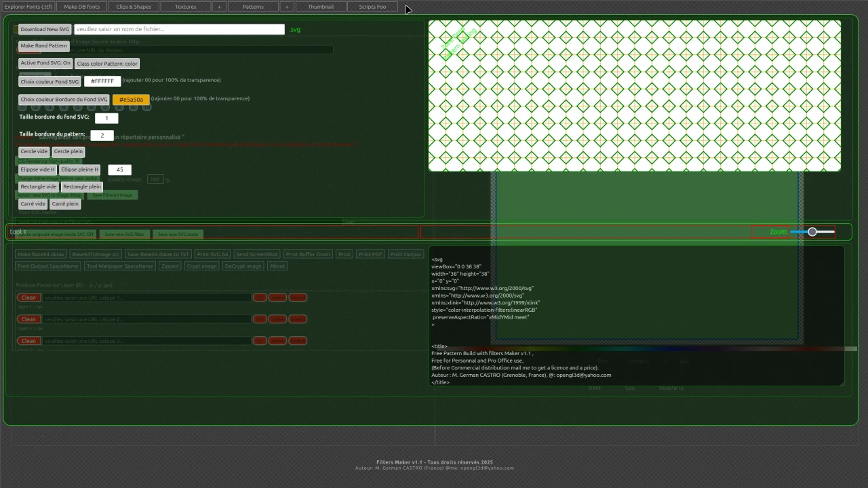Enable Injecte originale image inside SVG
This screenshot has height=488, width=868.
coord(56,234)
